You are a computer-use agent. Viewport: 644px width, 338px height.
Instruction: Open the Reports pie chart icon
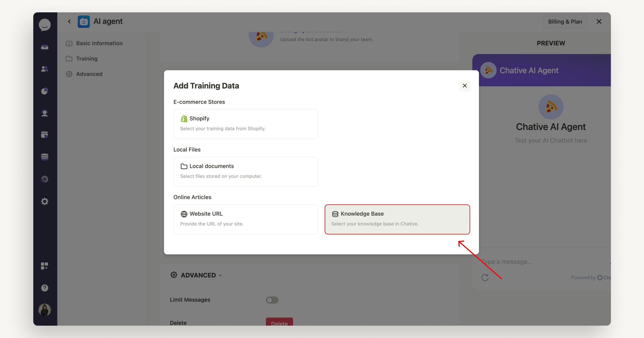point(45,91)
